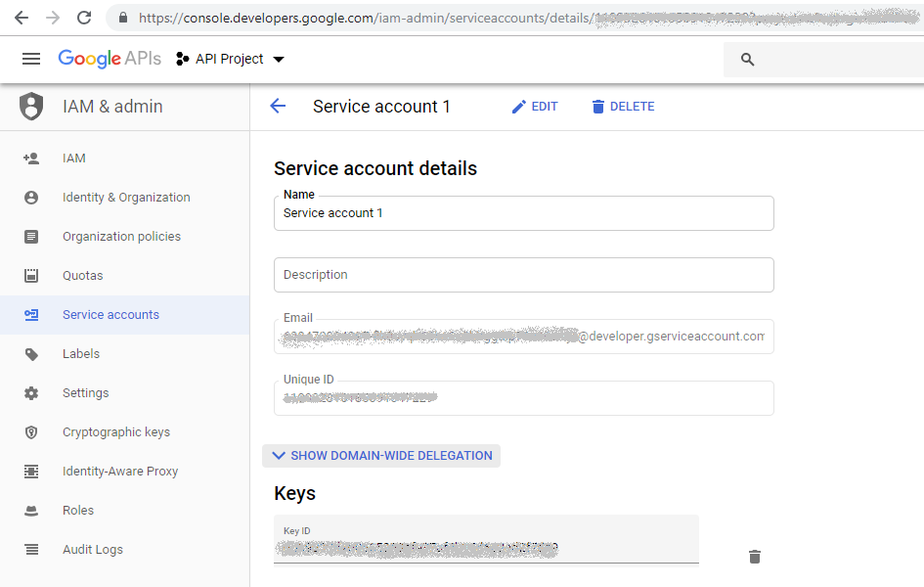Image resolution: width=924 pixels, height=587 pixels.
Task: Expand Show Domain-Wide Delegation section
Action: 381,456
